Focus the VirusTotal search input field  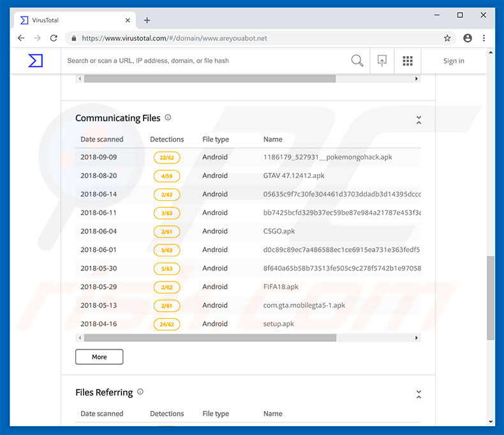click(x=205, y=61)
